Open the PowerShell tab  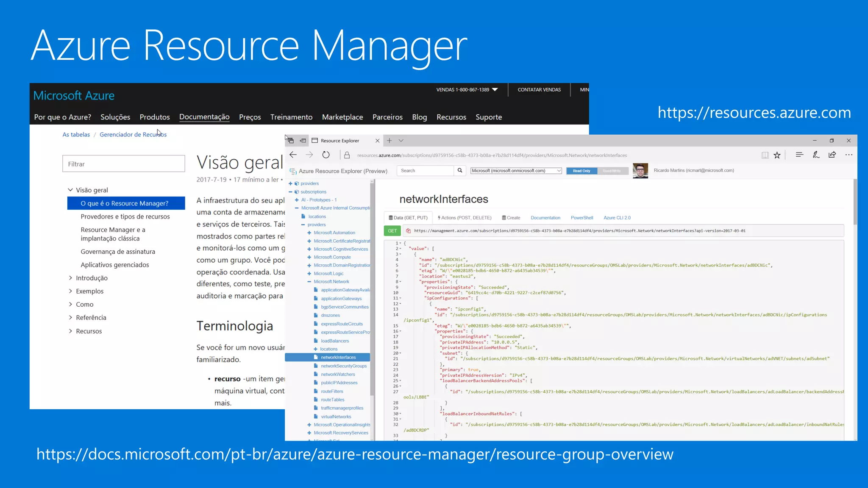[x=581, y=218]
